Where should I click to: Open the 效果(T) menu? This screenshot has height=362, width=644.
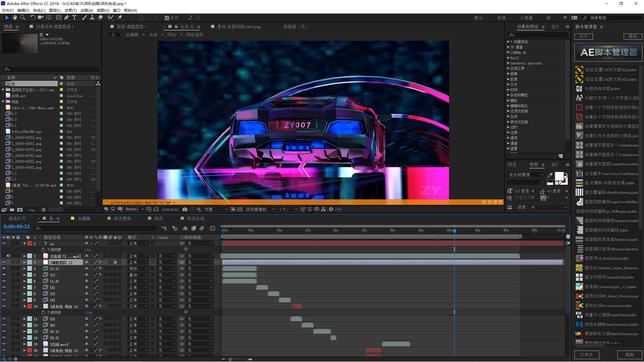pyautogui.click(x=71, y=10)
